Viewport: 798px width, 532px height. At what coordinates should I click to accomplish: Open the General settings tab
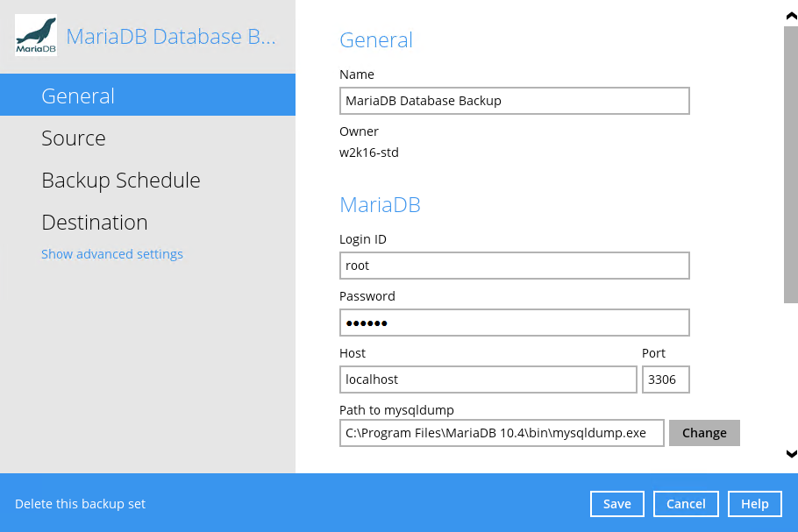147,96
